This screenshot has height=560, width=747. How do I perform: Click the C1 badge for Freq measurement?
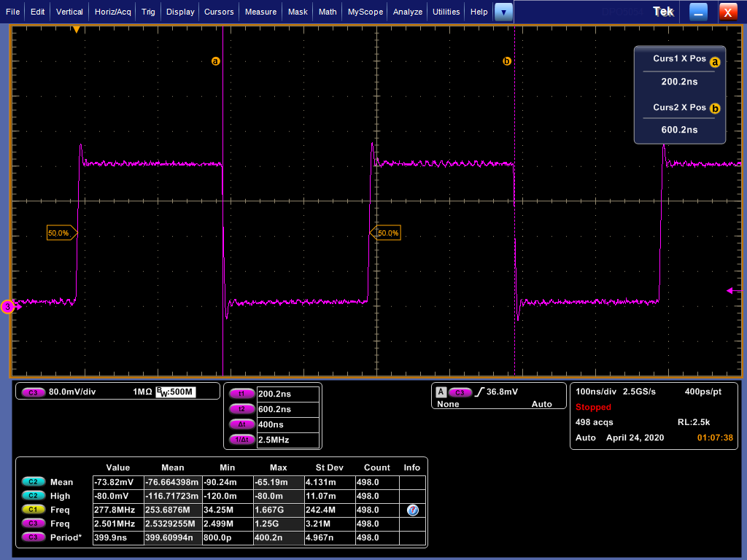click(x=33, y=510)
